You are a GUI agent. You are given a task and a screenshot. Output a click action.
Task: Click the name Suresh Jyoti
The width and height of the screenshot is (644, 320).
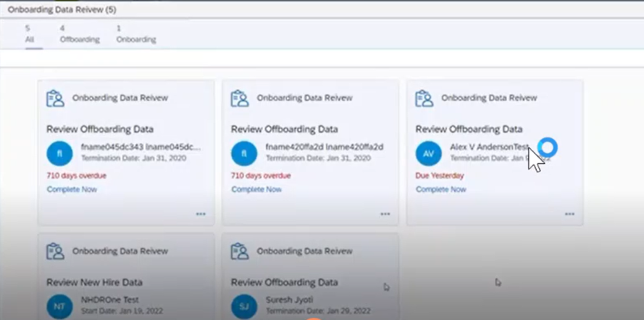[x=289, y=300]
